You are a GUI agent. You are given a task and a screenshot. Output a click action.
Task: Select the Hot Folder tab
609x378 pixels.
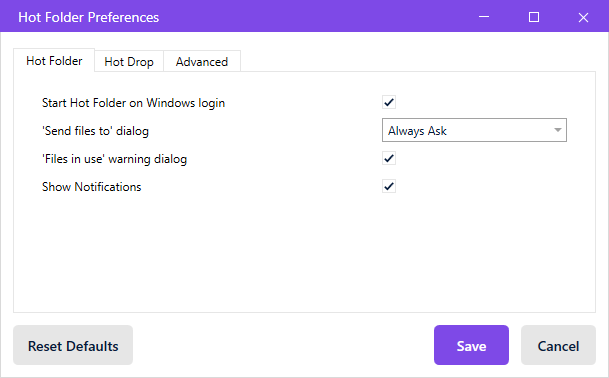coord(54,61)
